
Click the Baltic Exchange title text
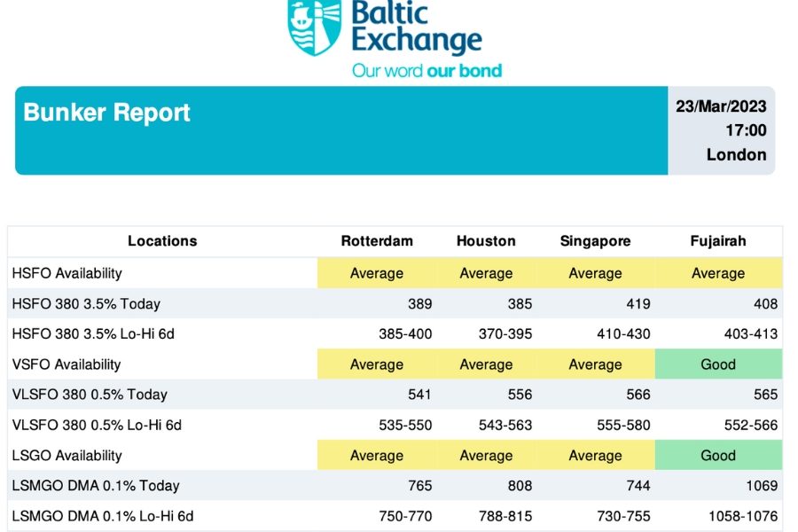tap(417, 27)
